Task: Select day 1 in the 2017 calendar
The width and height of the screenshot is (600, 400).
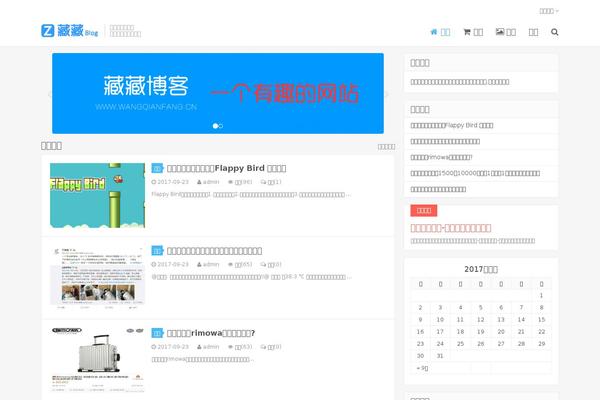Action: (541, 296)
